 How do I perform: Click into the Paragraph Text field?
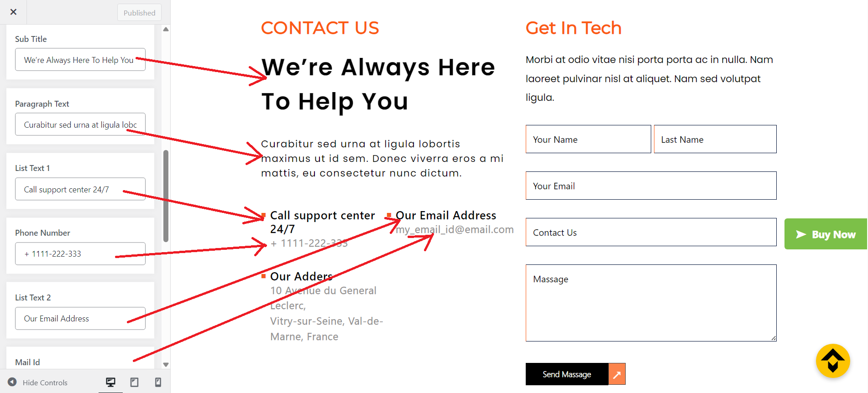(80, 124)
